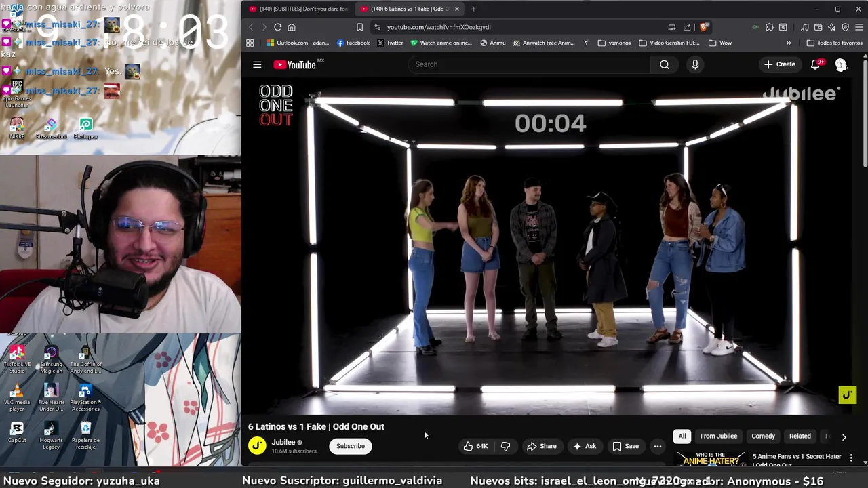Open the CapCut desktop shortcut

pos(17,432)
